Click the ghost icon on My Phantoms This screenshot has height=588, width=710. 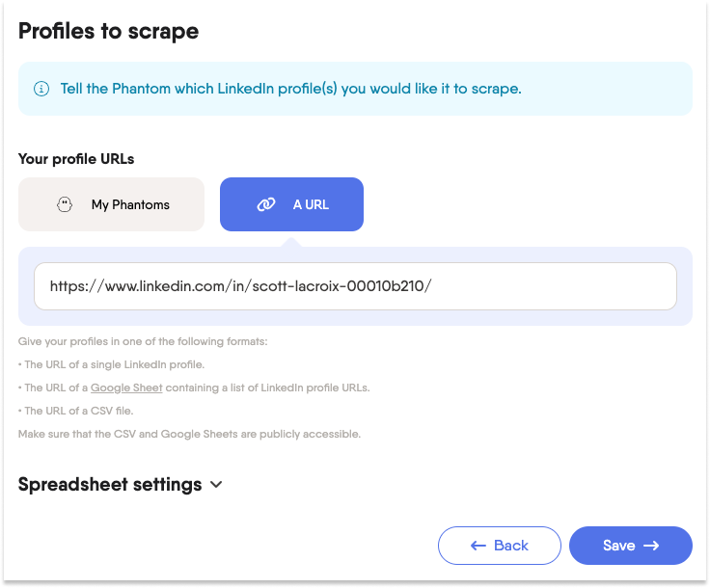click(66, 204)
